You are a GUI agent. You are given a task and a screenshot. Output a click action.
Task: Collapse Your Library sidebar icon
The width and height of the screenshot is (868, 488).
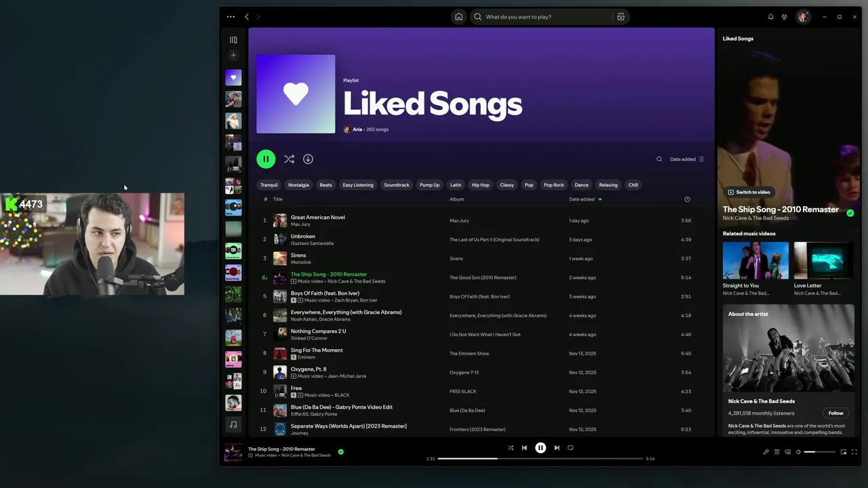point(233,40)
